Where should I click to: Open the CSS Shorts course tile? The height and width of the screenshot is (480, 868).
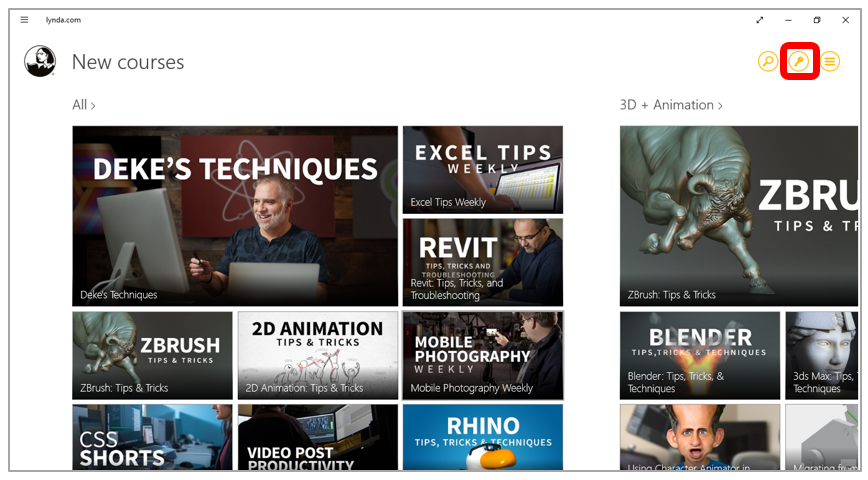click(152, 437)
